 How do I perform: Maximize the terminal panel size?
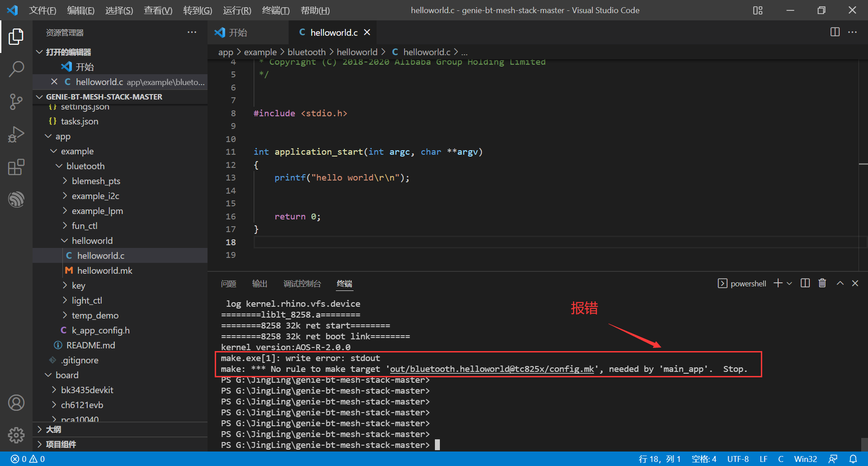[x=840, y=283]
